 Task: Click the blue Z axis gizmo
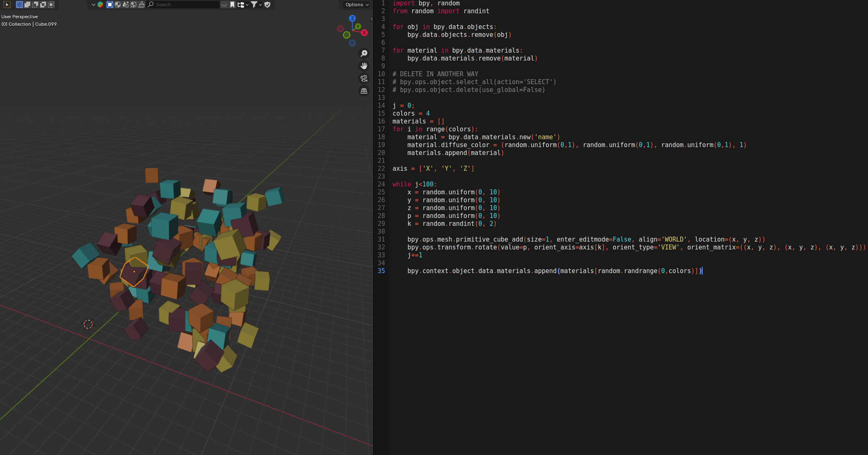click(x=352, y=18)
